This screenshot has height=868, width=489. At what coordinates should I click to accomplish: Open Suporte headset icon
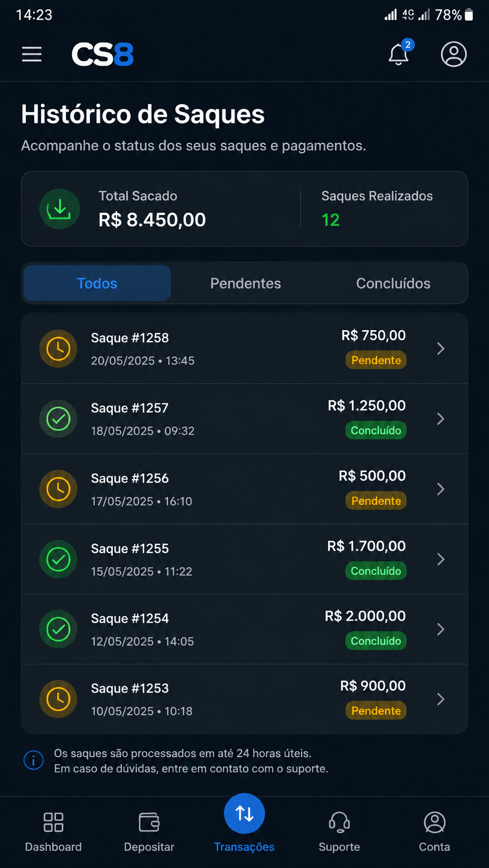point(339,822)
